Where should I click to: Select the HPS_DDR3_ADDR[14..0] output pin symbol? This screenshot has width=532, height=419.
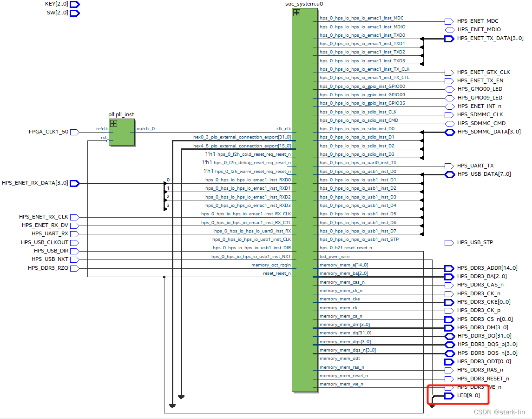pos(449,269)
